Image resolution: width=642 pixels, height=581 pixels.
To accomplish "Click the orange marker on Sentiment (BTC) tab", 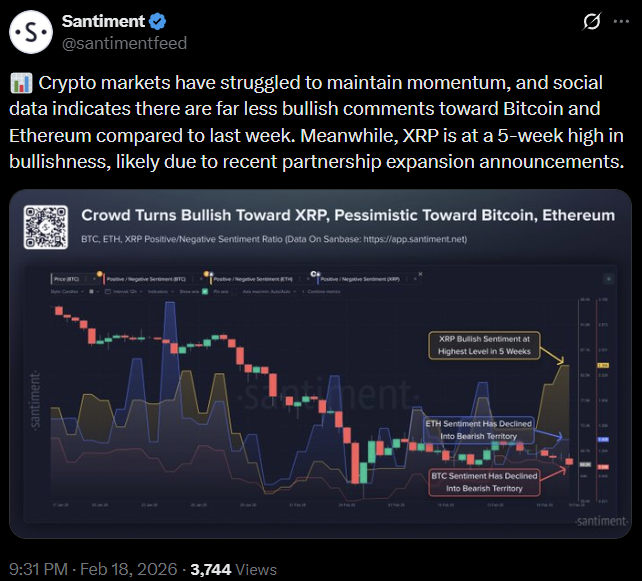I will pos(100,275).
